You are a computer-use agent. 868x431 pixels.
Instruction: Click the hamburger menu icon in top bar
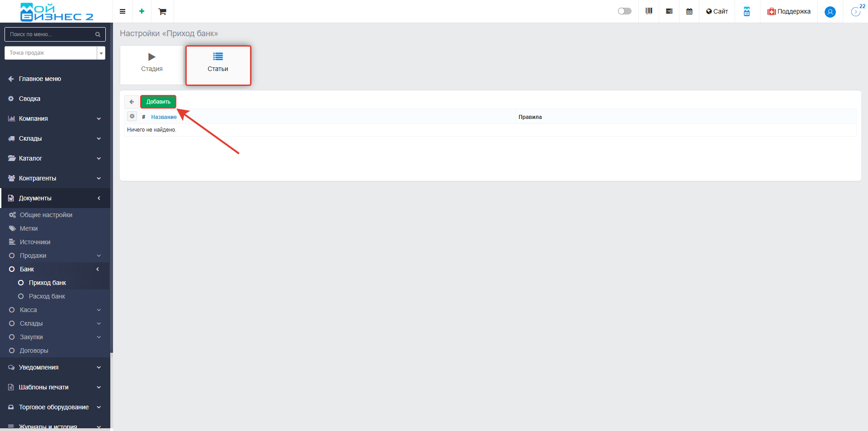click(123, 11)
